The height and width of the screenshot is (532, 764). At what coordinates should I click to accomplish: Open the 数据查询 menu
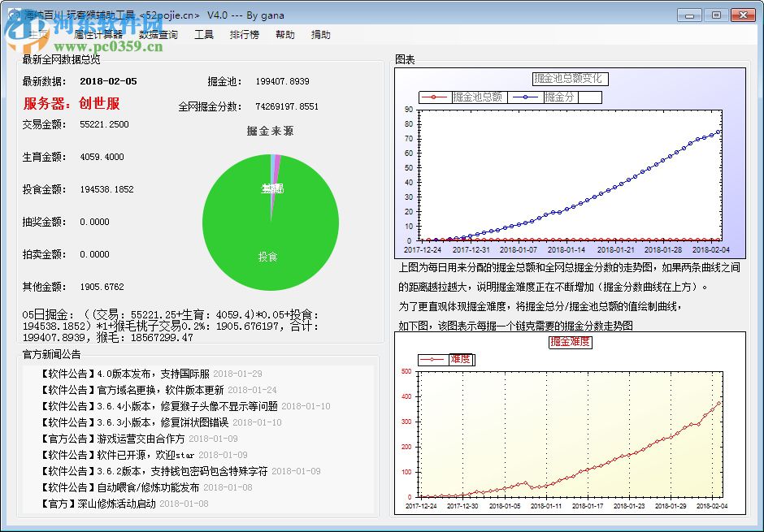158,34
